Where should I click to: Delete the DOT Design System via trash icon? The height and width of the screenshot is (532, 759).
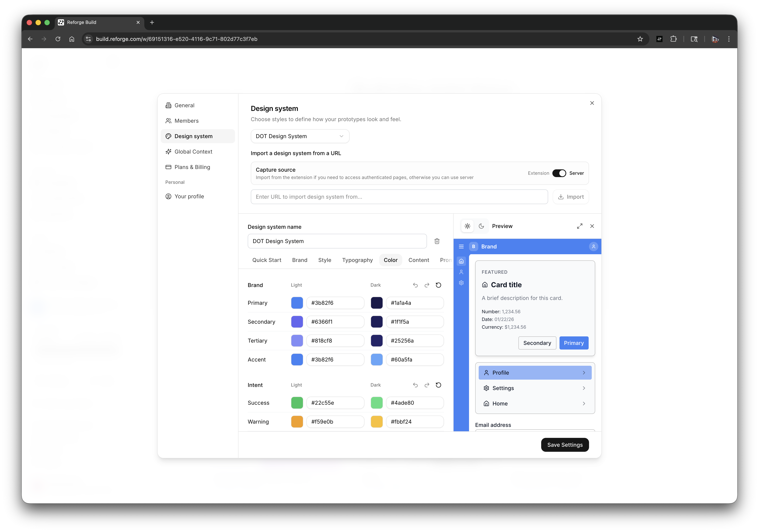(x=437, y=241)
